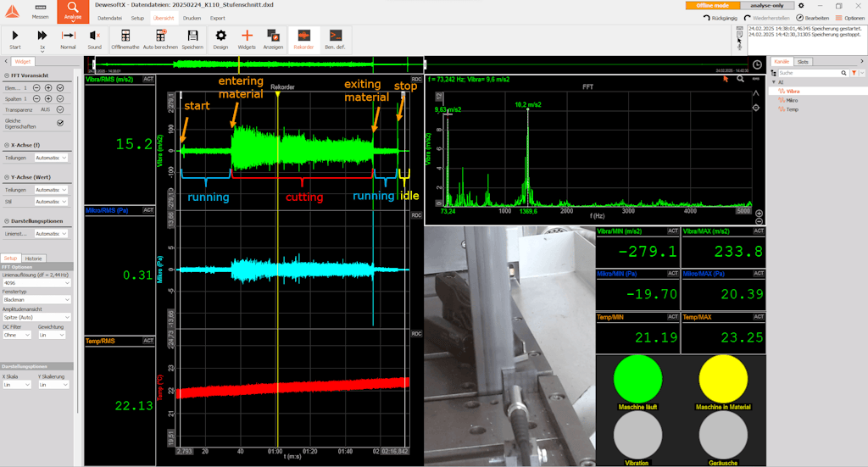This screenshot has height=467, width=868.
Task: Open dropdown arrow beside channel filter
Action: coord(862,73)
